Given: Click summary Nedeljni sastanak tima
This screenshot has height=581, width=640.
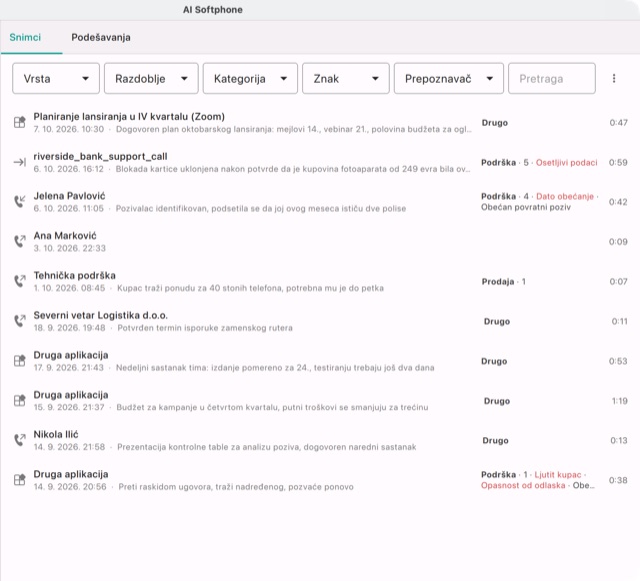Looking at the screenshot, I should (275, 368).
